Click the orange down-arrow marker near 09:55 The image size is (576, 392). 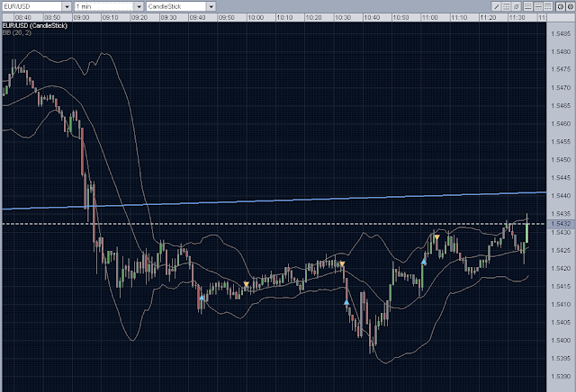pyautogui.click(x=246, y=284)
